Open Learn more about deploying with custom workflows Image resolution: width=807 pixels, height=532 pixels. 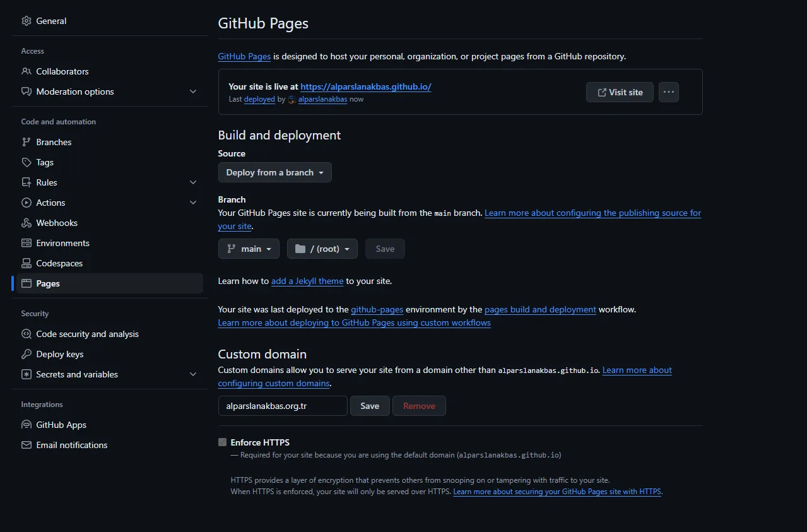click(x=355, y=322)
